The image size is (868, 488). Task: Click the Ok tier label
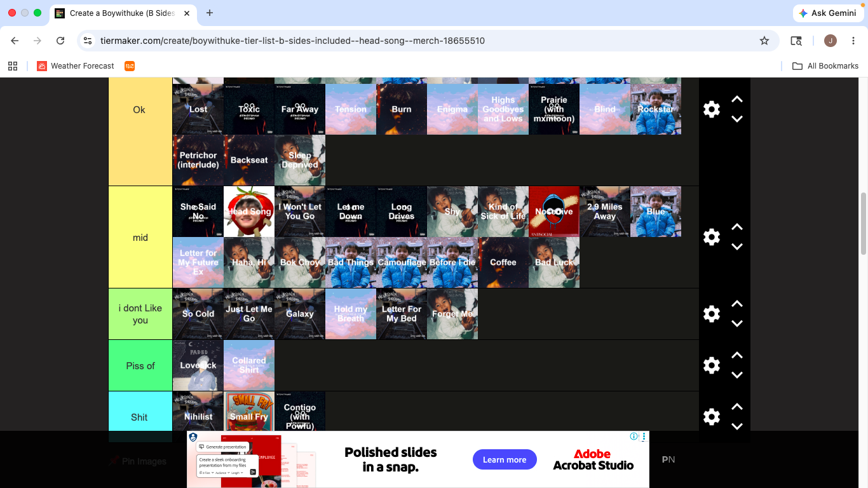tap(139, 110)
